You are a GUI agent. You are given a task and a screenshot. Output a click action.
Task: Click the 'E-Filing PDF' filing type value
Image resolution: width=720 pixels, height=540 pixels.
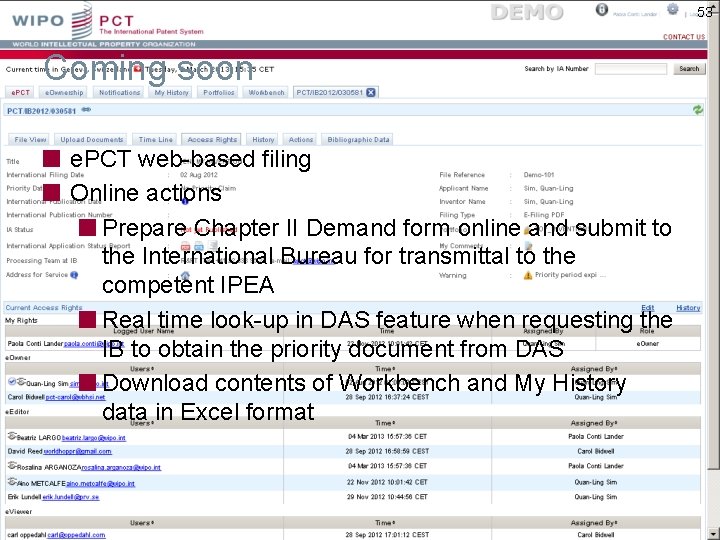pyautogui.click(x=544, y=215)
